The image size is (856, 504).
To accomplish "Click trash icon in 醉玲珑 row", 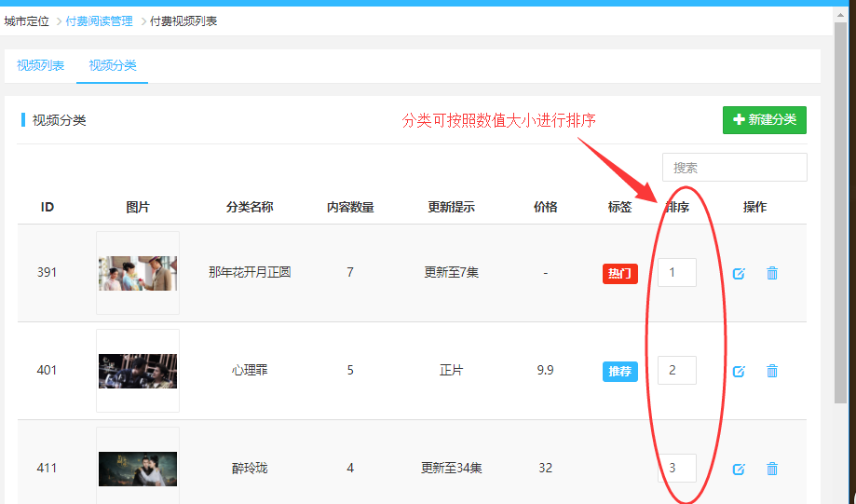I will (772, 469).
